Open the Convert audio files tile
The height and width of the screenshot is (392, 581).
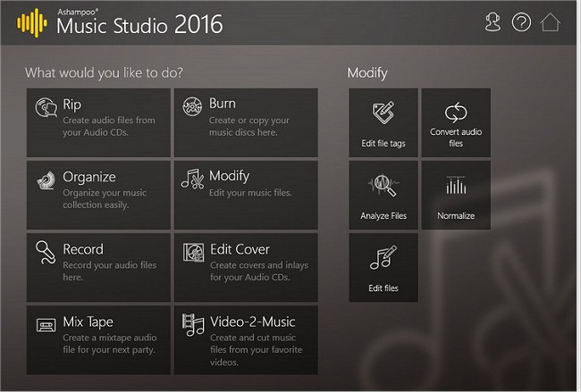click(x=456, y=122)
